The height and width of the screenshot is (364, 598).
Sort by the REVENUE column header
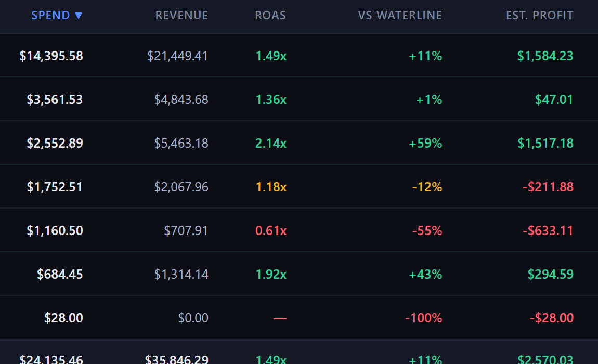(x=181, y=15)
